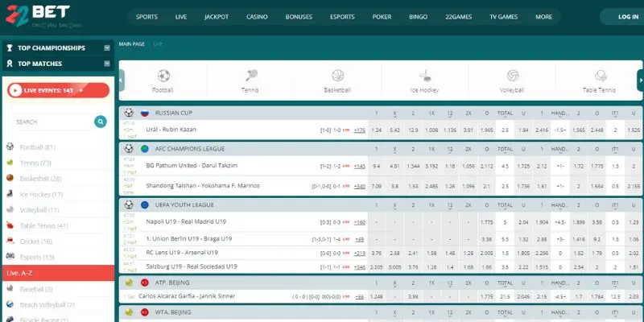Click football icon in Russian Cup header

129,113
